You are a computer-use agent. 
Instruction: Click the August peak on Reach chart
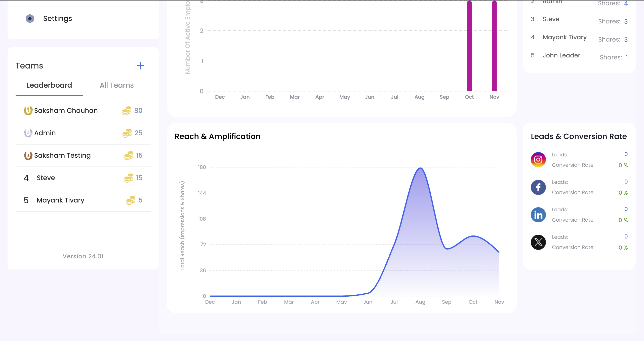(x=420, y=168)
